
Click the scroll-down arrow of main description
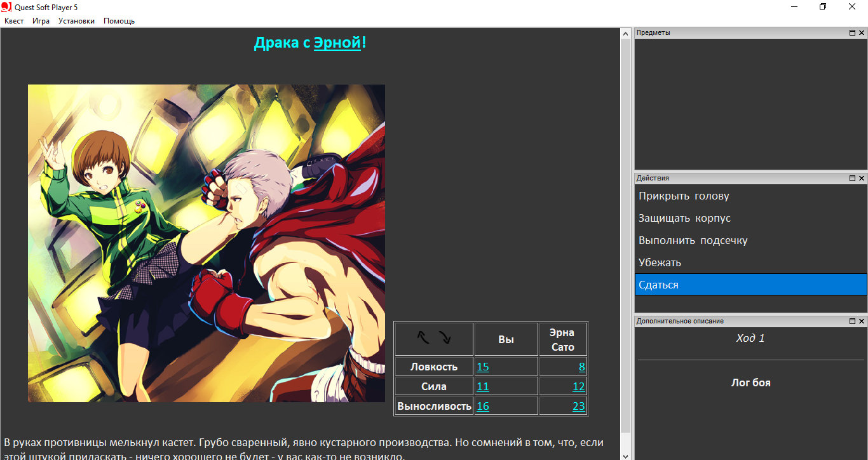click(x=626, y=455)
